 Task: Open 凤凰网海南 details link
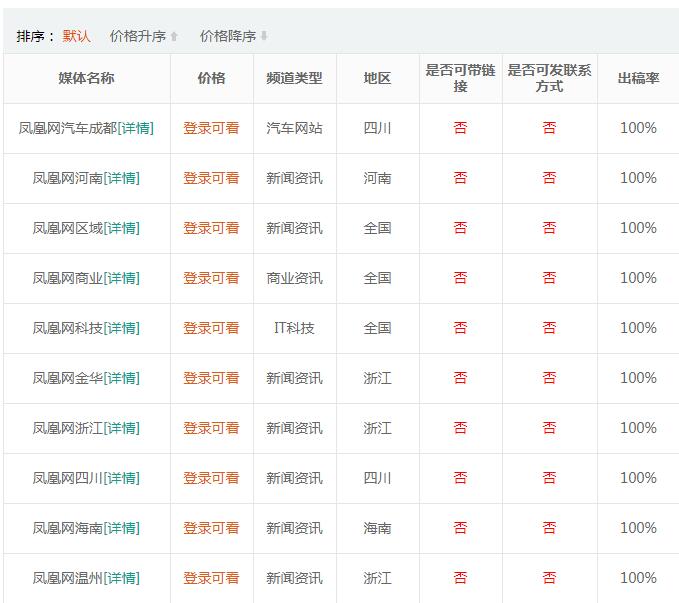point(122,528)
